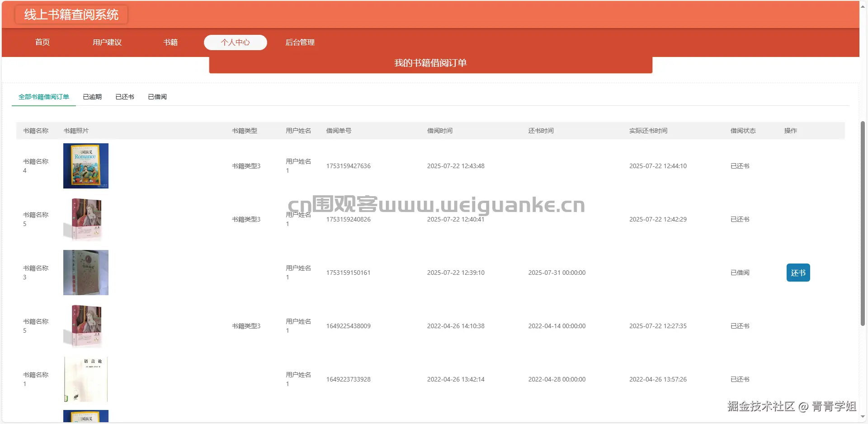The width and height of the screenshot is (868, 424).
Task: Select order number 1753159240826
Action: click(x=349, y=219)
